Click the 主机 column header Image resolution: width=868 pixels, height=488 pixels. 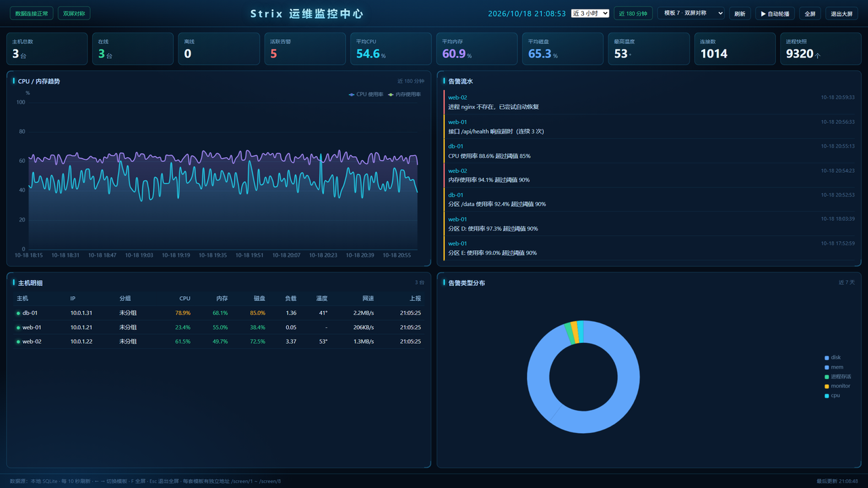(x=22, y=298)
